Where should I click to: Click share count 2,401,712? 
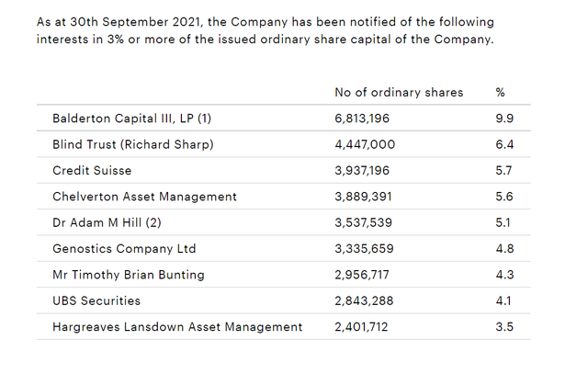pyautogui.click(x=361, y=327)
